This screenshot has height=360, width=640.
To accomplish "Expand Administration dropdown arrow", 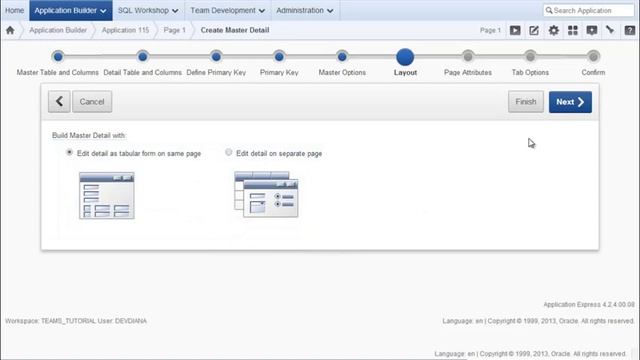I will click(x=330, y=11).
